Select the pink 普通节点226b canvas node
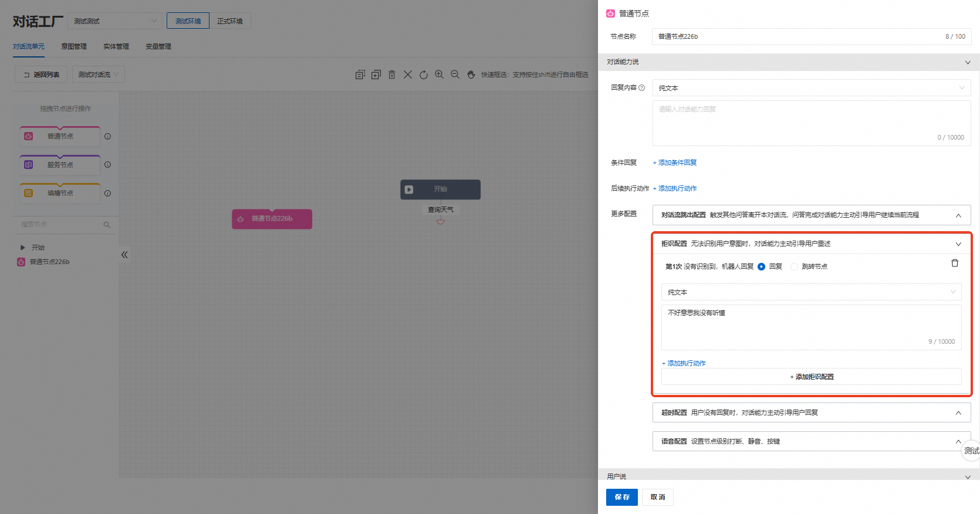980x514 pixels. coord(272,219)
